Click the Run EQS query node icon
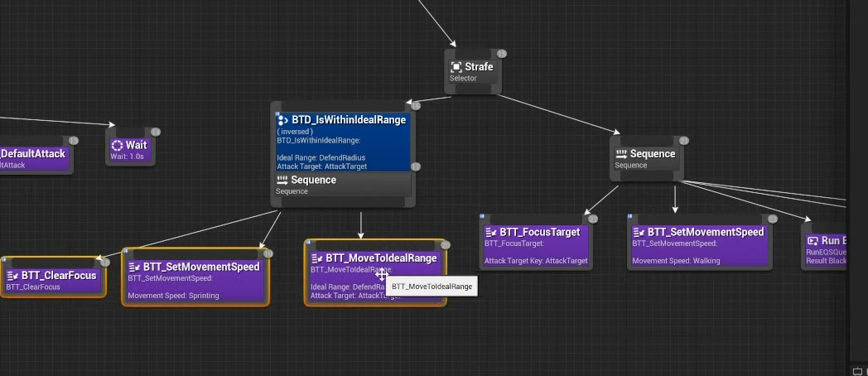This screenshot has height=376, width=868. point(813,240)
